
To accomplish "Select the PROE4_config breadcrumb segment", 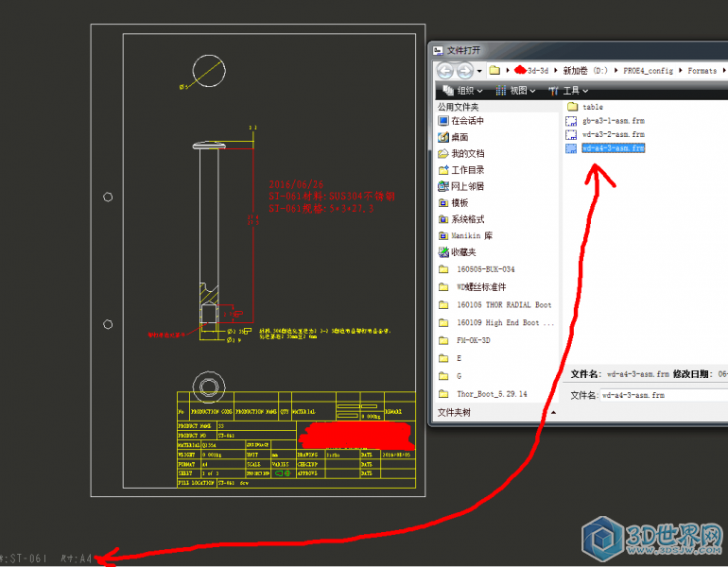I will [x=648, y=71].
